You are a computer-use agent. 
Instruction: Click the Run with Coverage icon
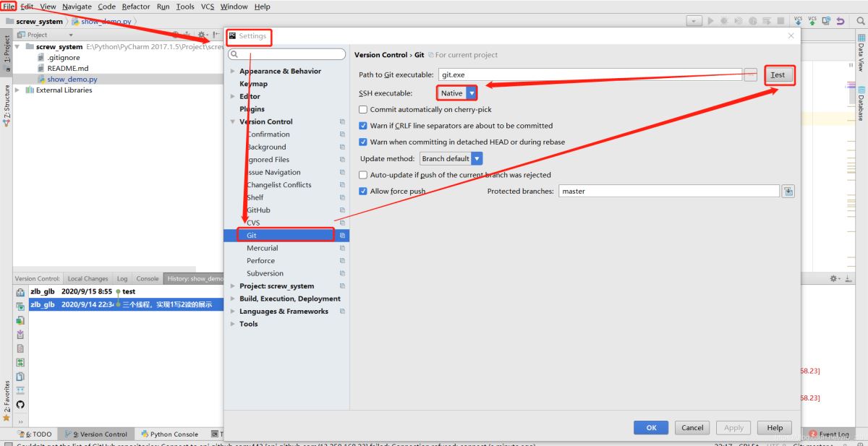tap(738, 21)
